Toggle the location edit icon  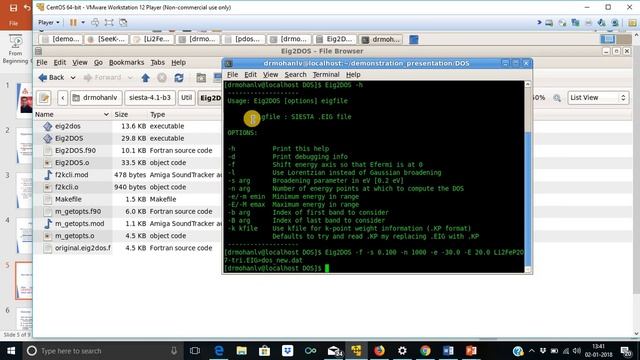click(44, 98)
